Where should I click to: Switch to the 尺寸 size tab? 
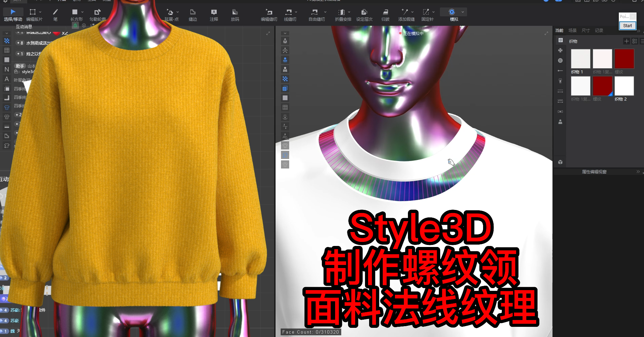click(585, 31)
